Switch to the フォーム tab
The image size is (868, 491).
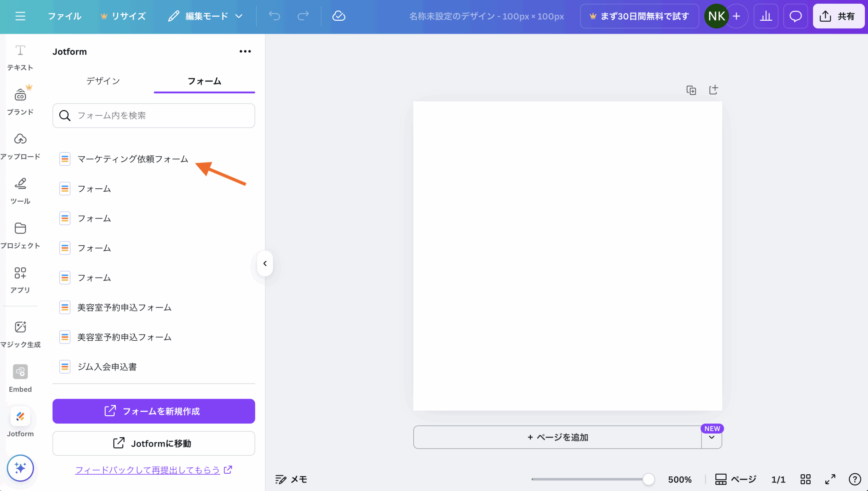click(204, 81)
